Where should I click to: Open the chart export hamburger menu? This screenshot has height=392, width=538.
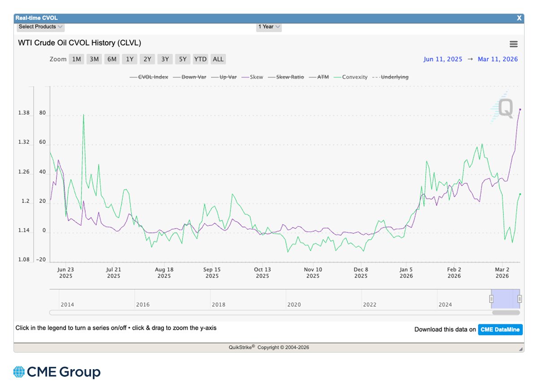[513, 44]
